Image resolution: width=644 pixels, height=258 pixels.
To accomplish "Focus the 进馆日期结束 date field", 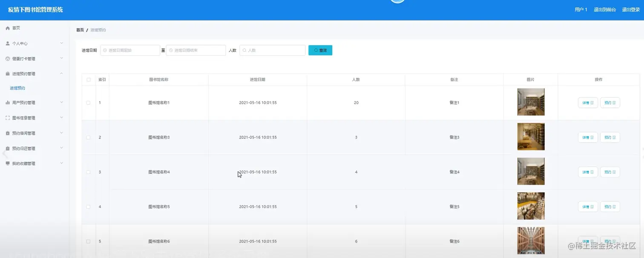I will click(196, 50).
